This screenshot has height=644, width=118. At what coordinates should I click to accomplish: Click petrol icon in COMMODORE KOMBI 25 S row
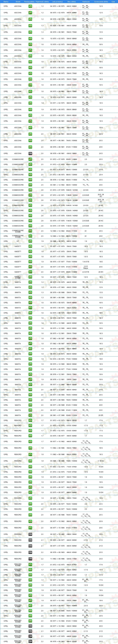point(30,231)
